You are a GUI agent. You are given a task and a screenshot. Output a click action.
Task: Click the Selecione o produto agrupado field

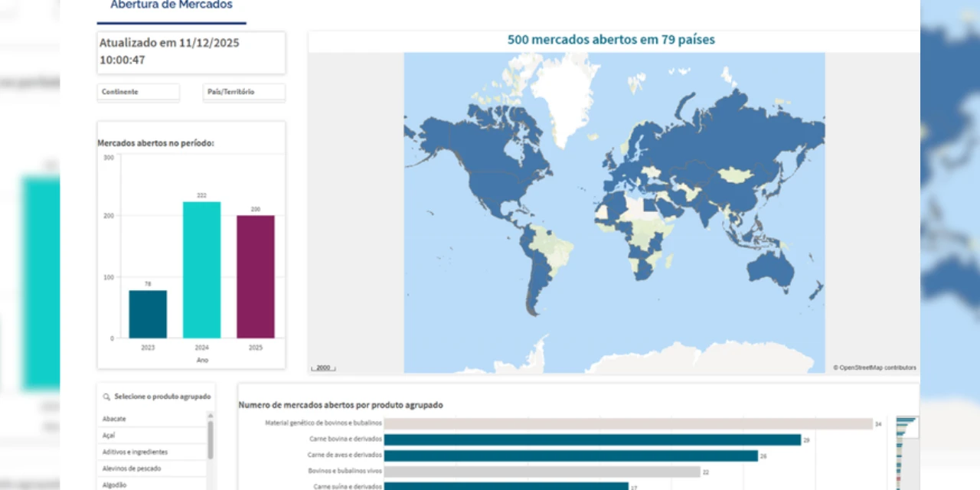click(162, 397)
